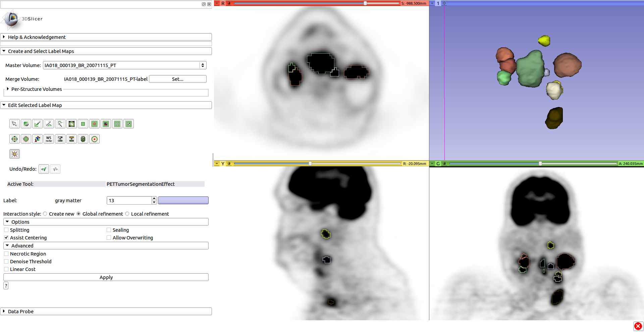Screen dimensions: 644x332
Task: Expand the Per-Structure Volumes section
Action: point(8,89)
